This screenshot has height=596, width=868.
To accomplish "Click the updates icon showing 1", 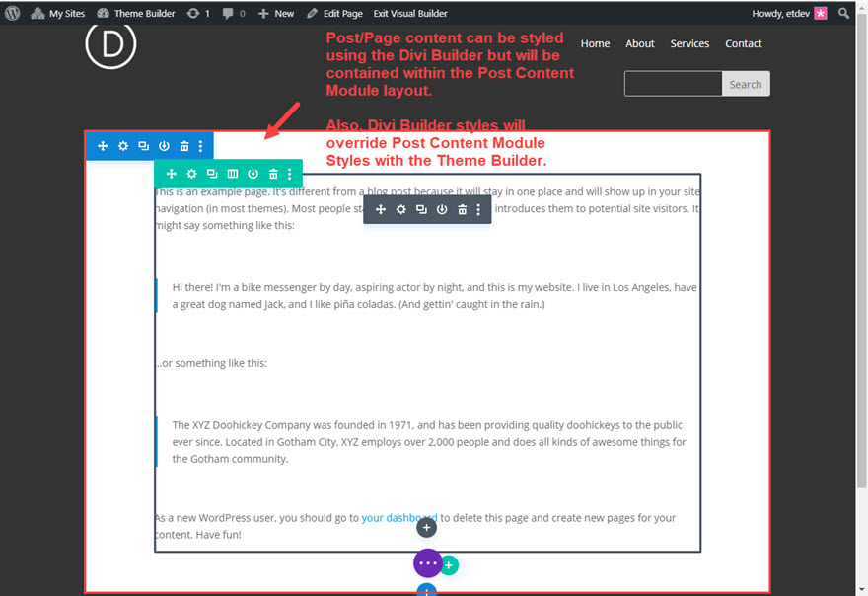I will pyautogui.click(x=198, y=13).
